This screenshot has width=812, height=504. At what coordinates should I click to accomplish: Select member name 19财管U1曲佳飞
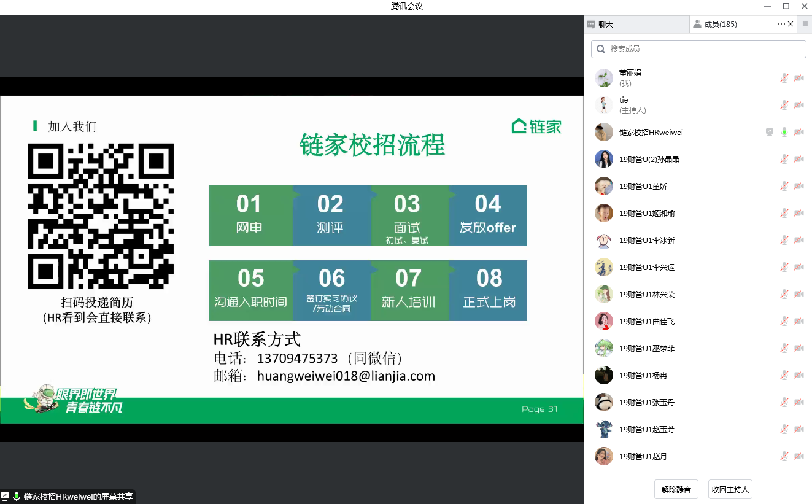647,321
